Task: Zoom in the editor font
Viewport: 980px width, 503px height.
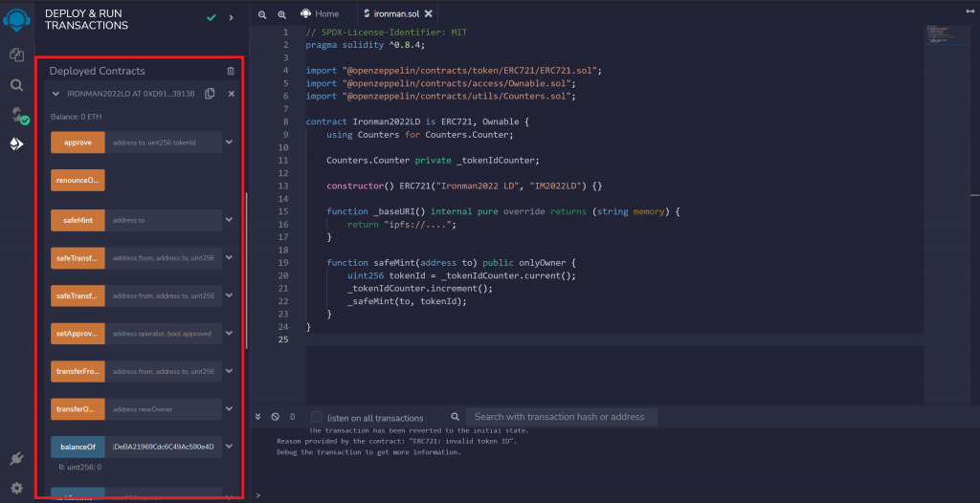Action: pyautogui.click(x=282, y=14)
